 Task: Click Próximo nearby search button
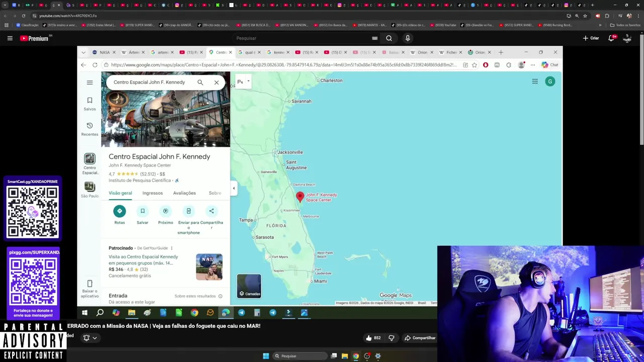click(x=166, y=215)
